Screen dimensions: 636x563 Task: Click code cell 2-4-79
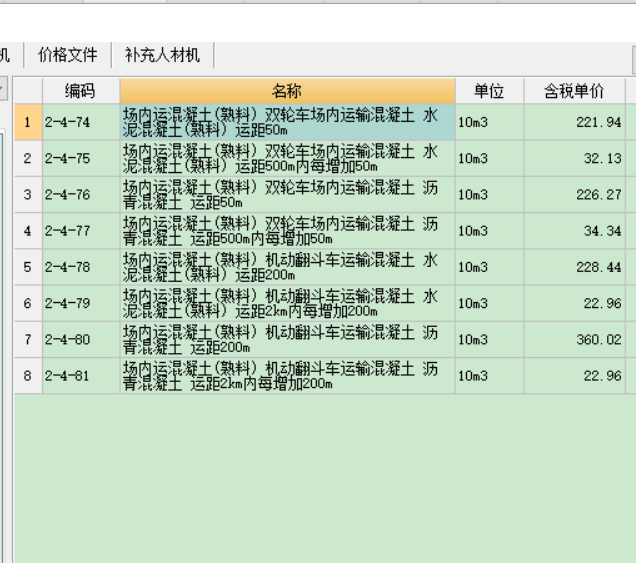81,303
